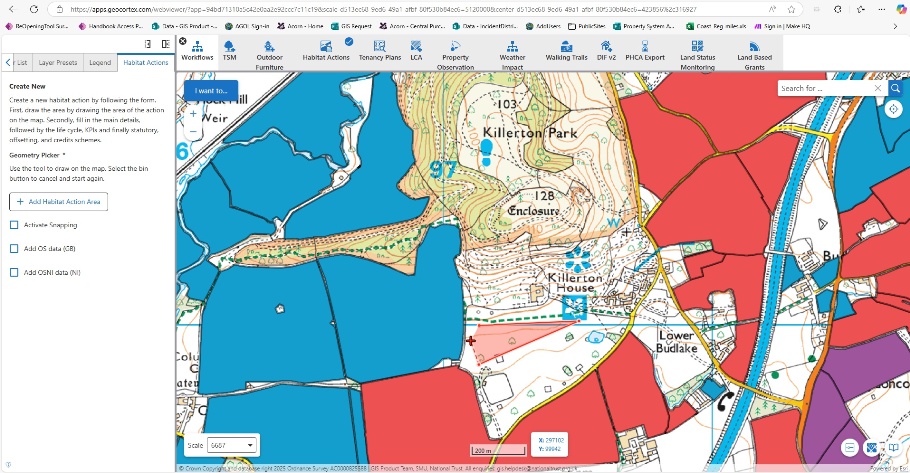Open the Tenancy Plans tool
The image size is (910, 473).
pos(379,51)
